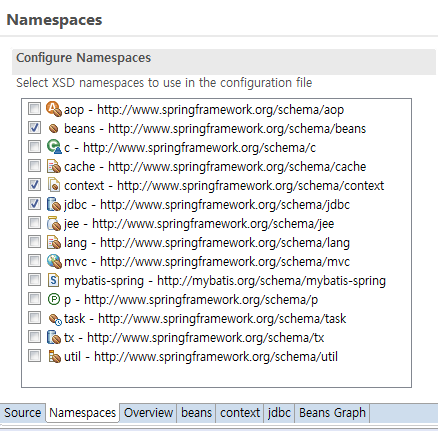Viewport: 438px width, 431px height.
Task: Check the util namespace checkbox
Action: 34,356
